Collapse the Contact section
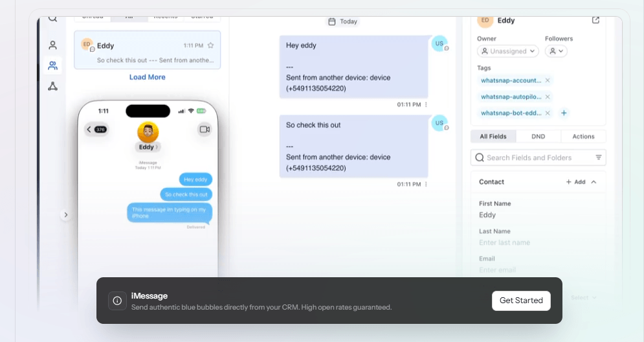The image size is (644, 342). click(594, 182)
